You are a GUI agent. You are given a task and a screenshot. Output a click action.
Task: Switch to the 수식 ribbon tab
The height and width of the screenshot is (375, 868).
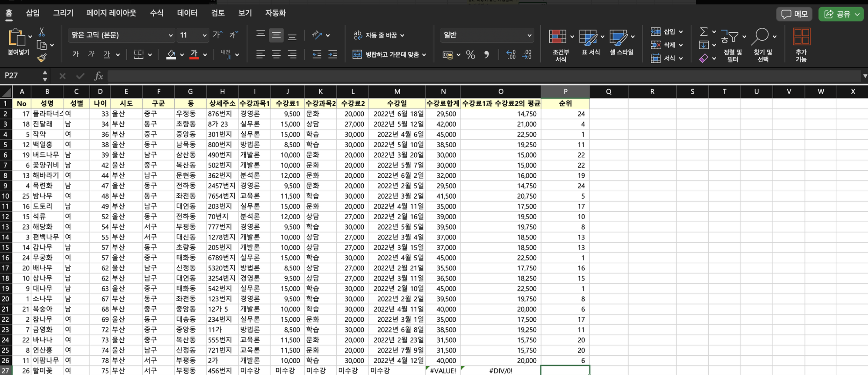[x=156, y=13]
